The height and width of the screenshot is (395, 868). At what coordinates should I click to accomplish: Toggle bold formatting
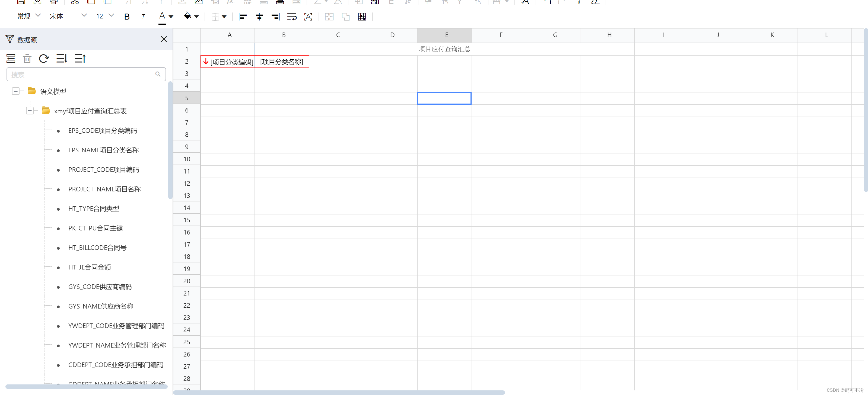click(x=127, y=17)
